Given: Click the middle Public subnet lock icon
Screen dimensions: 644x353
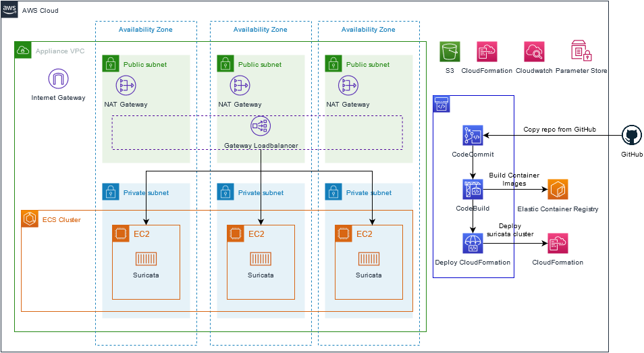Looking at the screenshot, I should (x=225, y=63).
